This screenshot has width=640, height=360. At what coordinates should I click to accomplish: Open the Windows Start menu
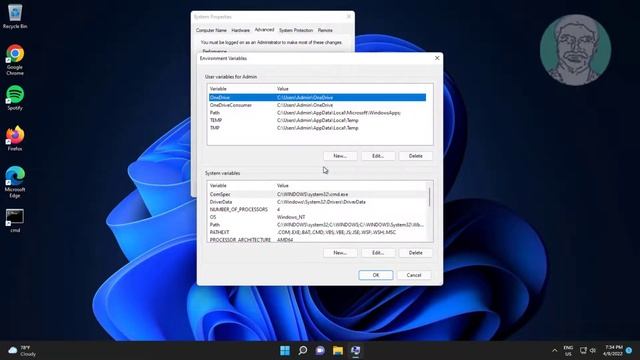point(285,350)
